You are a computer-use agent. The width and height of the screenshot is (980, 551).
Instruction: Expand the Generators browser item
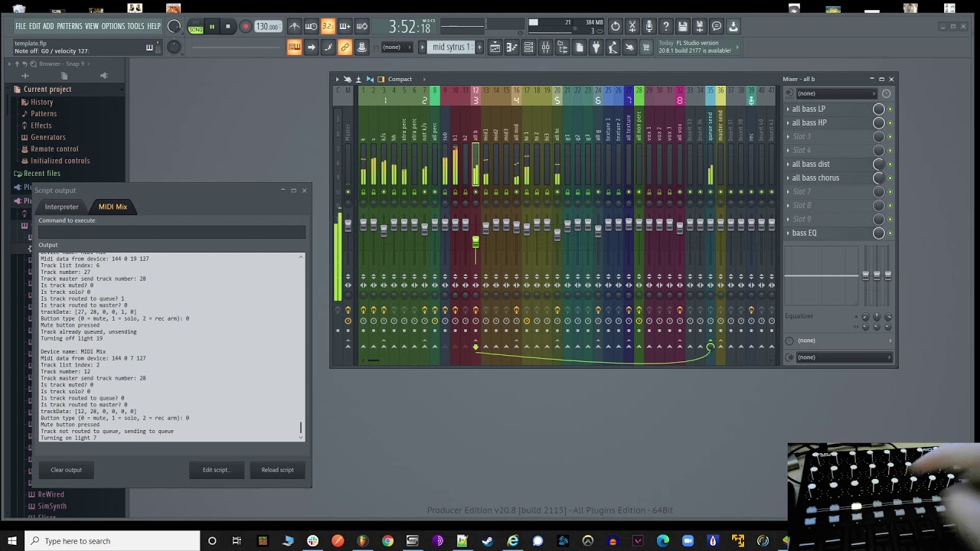(47, 137)
